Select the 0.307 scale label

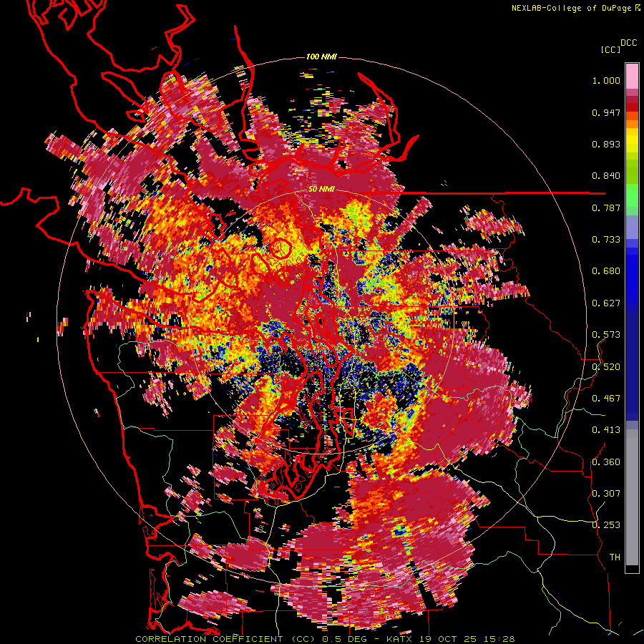point(606,494)
